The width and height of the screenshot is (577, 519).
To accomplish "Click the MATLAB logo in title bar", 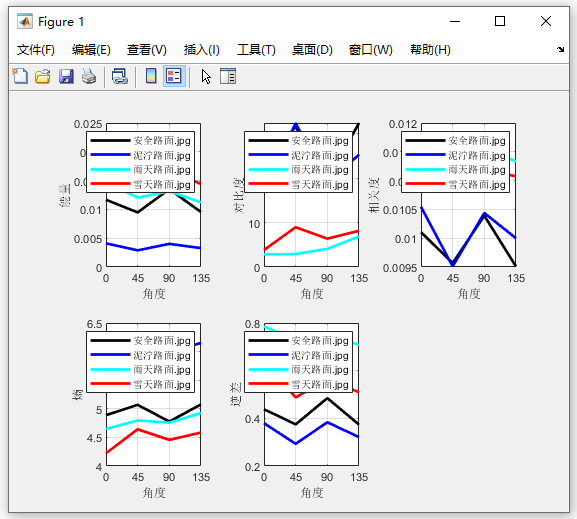I will [25, 22].
